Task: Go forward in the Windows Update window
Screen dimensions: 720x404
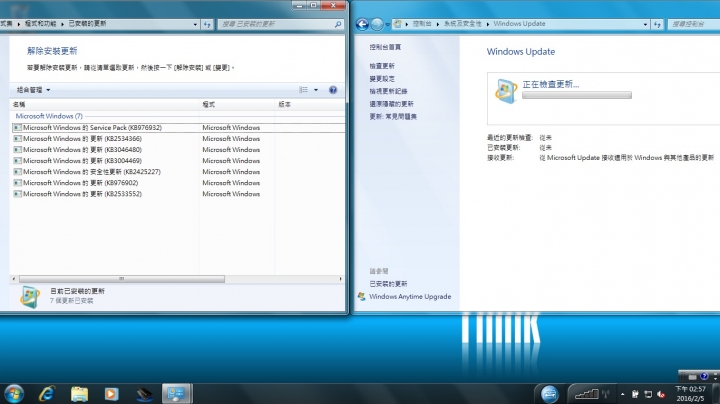Action: [x=377, y=24]
